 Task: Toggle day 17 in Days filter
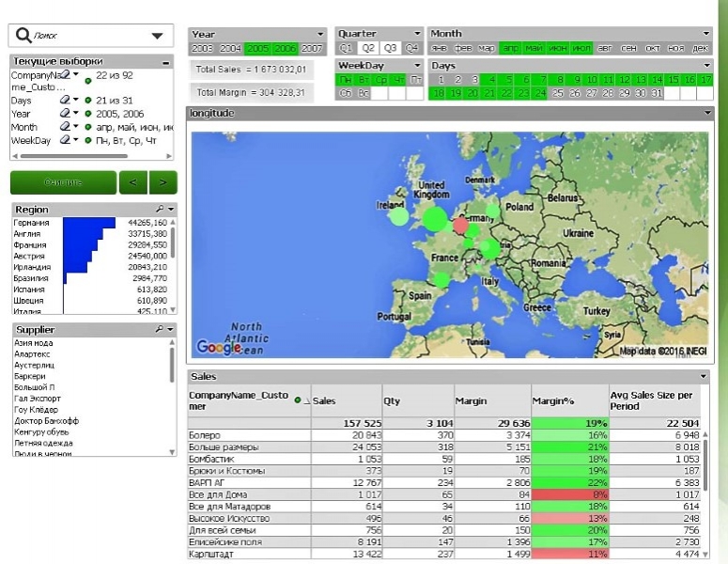[705, 80]
